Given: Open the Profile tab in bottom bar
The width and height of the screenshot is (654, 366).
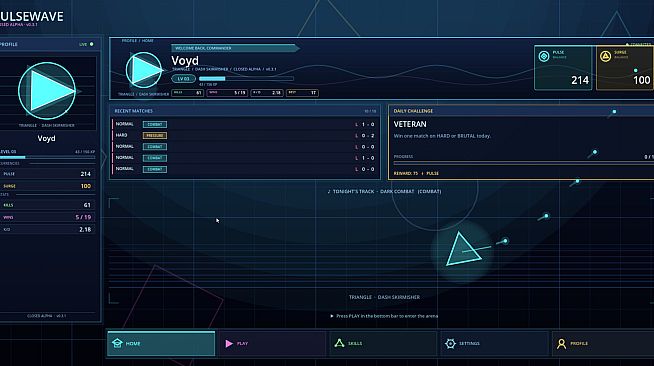Looking at the screenshot, I should 603,343.
